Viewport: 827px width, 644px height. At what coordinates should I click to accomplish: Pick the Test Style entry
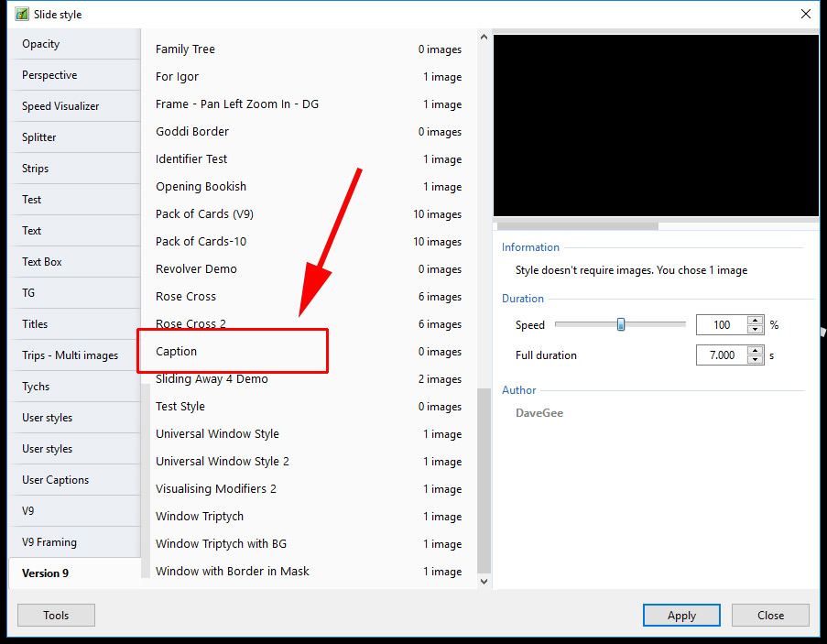[309, 406]
